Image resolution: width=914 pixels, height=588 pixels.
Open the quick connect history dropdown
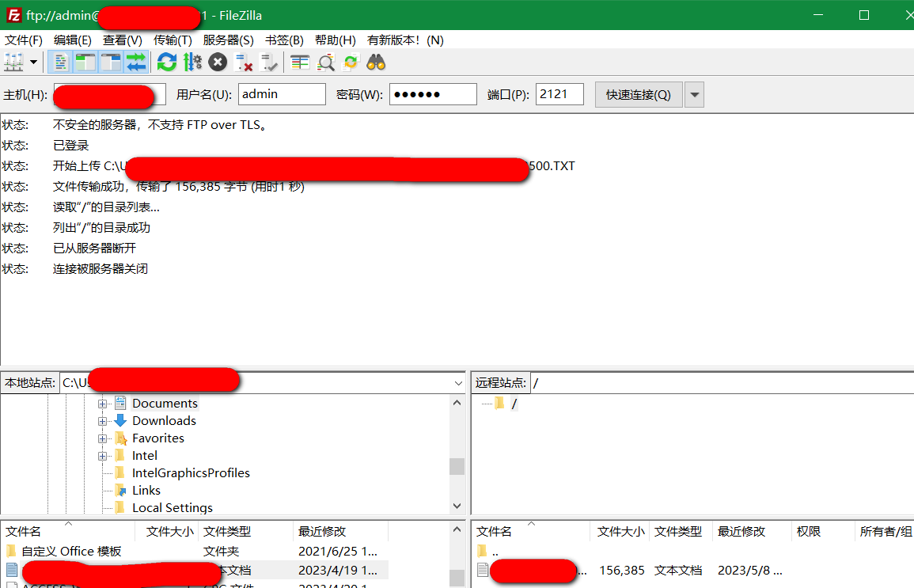694,94
